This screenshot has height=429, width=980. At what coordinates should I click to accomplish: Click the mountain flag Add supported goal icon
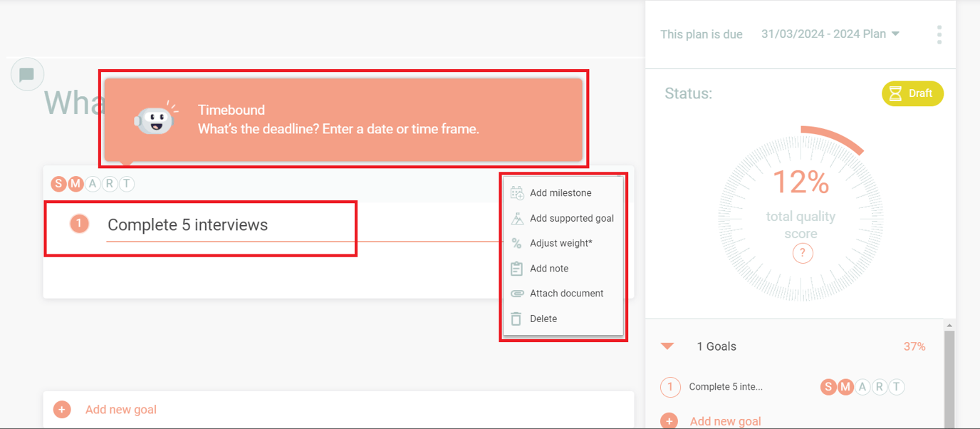point(516,218)
